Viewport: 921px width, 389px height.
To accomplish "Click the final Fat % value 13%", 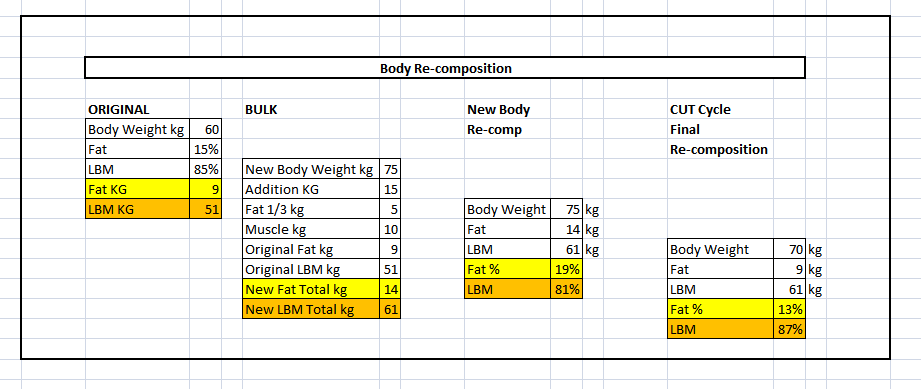I will [x=789, y=309].
